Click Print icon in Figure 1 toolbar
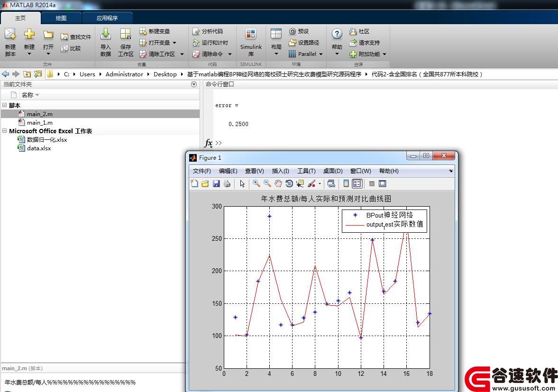Image resolution: width=558 pixels, height=392 pixels. click(x=227, y=183)
